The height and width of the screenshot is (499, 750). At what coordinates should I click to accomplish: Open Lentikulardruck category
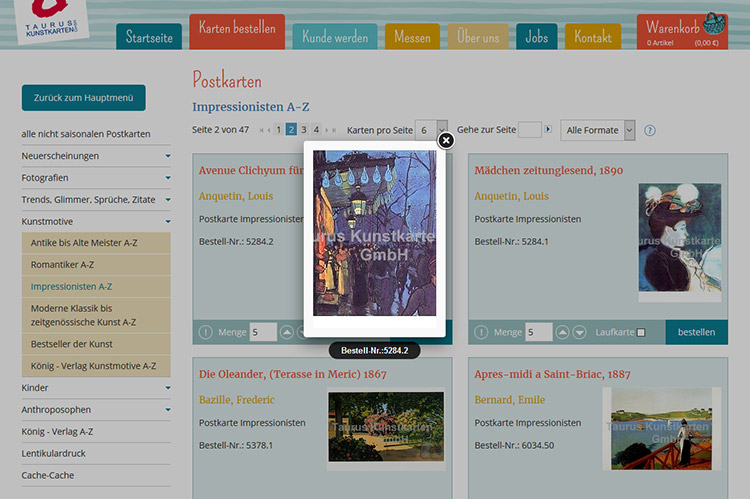[x=53, y=454]
